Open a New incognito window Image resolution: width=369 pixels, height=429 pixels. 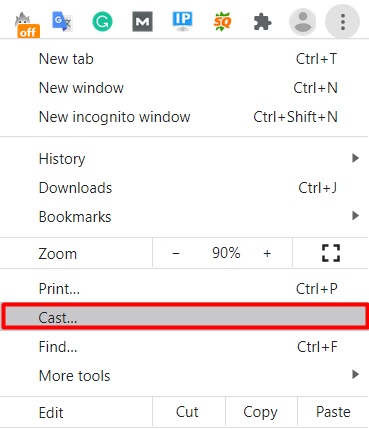click(x=184, y=117)
